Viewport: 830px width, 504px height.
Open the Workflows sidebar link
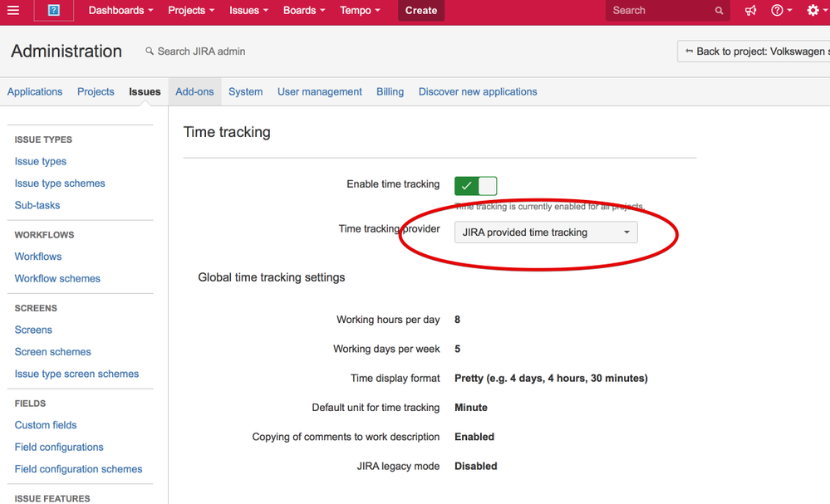point(38,257)
